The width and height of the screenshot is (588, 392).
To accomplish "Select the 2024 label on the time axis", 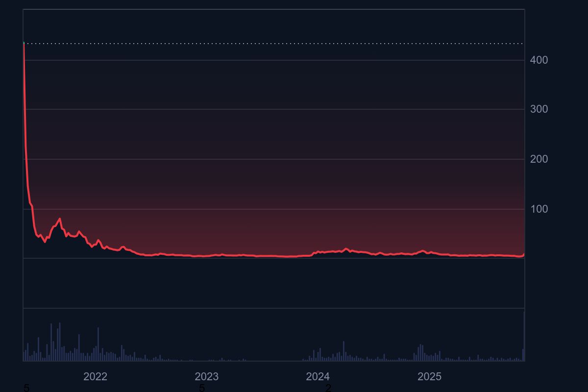I will pyautogui.click(x=318, y=376).
